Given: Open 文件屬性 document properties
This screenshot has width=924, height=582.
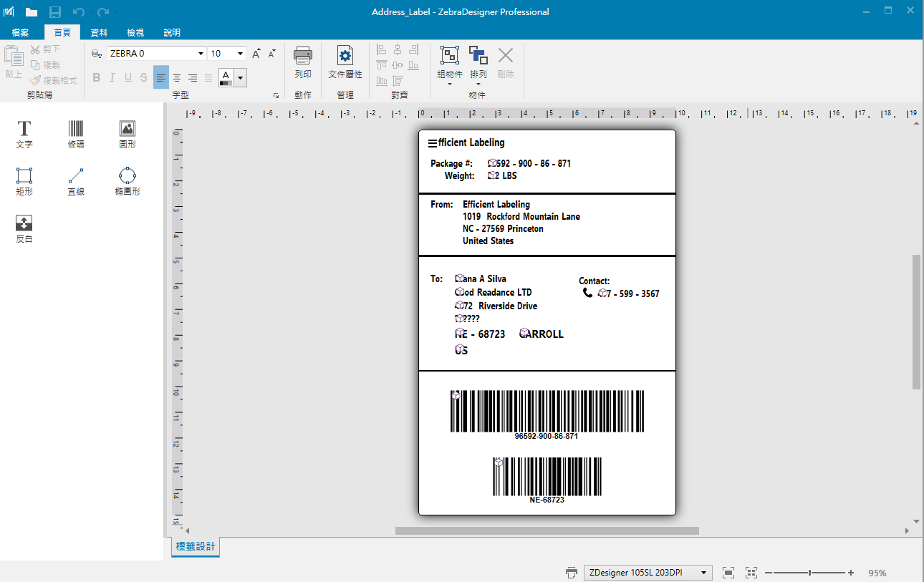Looking at the screenshot, I should click(x=345, y=63).
